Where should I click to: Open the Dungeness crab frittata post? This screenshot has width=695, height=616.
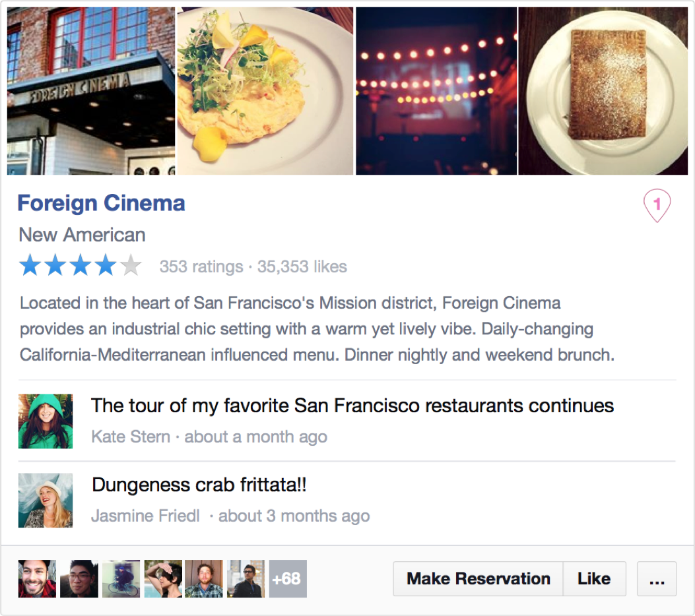pos(199,485)
